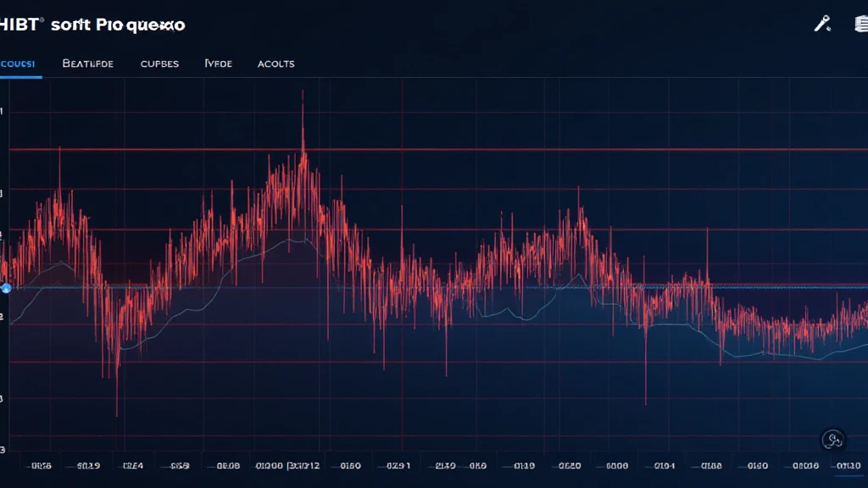Click the HIBT chart title text
This screenshot has width=868, height=488.
tap(92, 25)
